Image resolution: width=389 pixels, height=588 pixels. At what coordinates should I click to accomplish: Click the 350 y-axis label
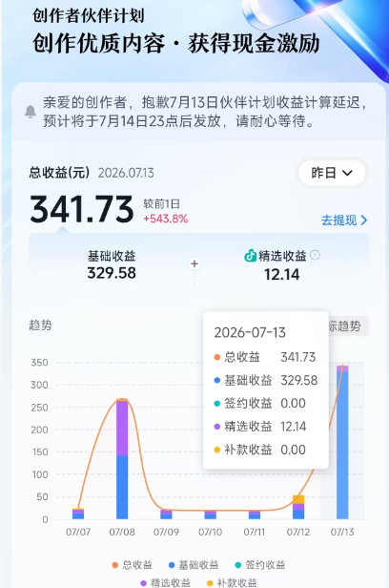point(39,363)
